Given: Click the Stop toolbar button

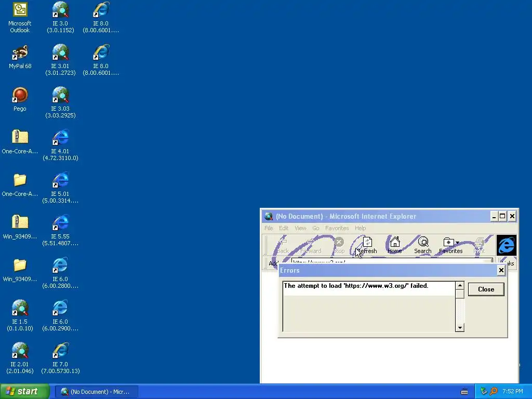Looking at the screenshot, I should click(x=339, y=246).
